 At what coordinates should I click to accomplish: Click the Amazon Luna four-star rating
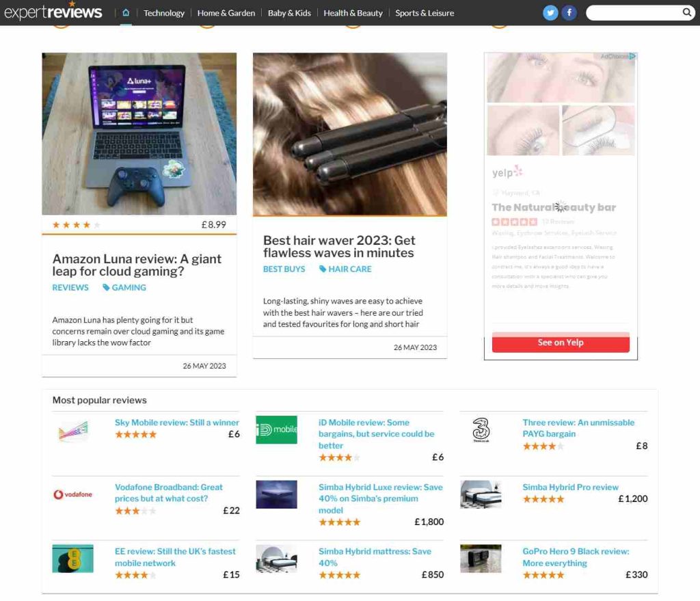coord(76,224)
